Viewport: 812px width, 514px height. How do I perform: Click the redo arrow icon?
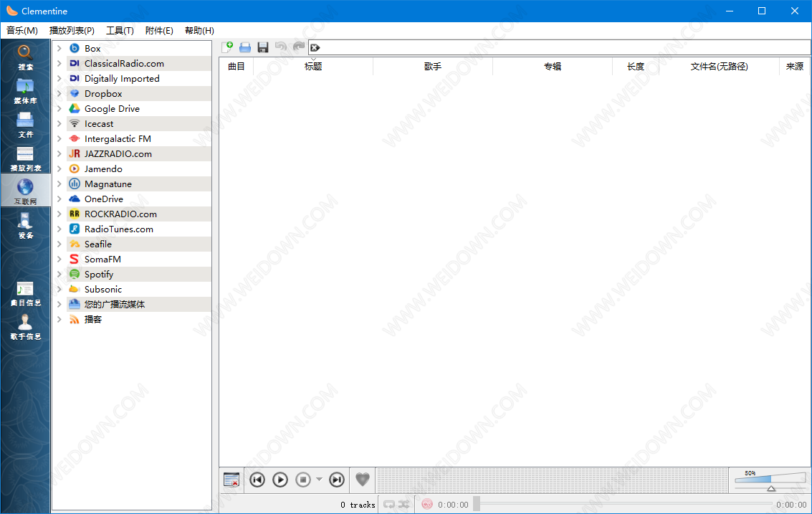[299, 47]
